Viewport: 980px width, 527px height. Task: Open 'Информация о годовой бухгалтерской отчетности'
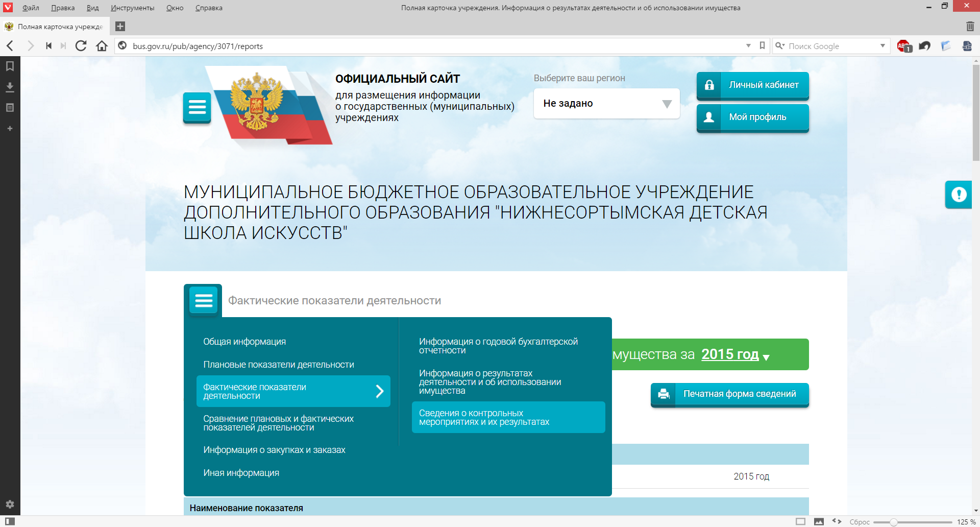[x=499, y=346]
